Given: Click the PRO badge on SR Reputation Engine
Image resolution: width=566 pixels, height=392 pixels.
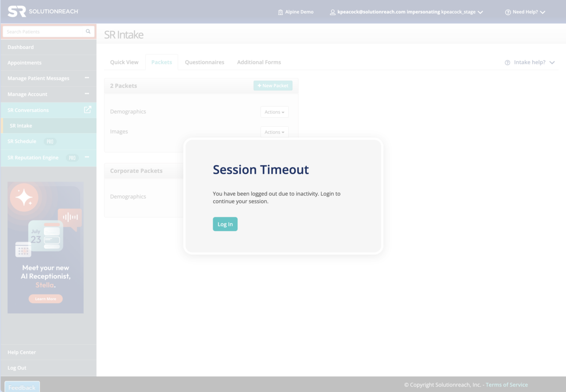Looking at the screenshot, I should [x=72, y=158].
